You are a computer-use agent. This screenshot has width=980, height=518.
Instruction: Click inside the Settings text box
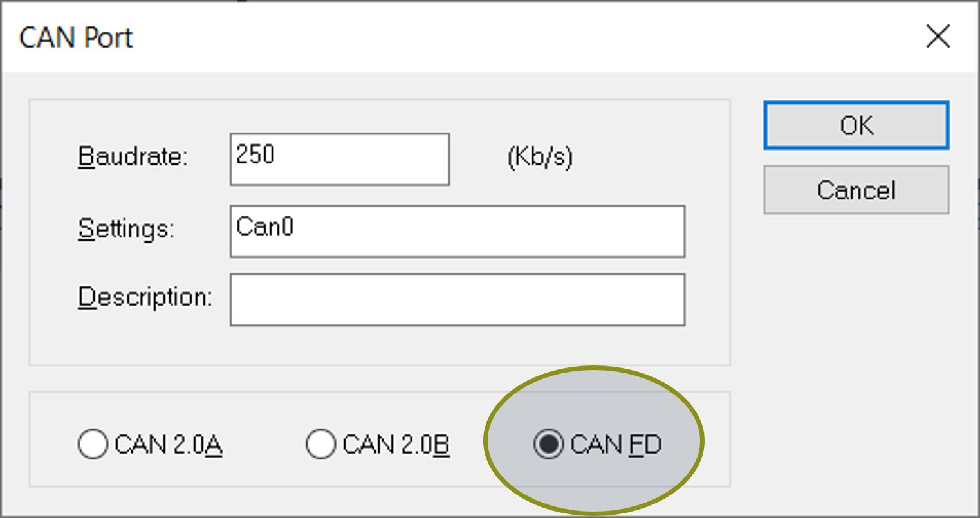457,231
